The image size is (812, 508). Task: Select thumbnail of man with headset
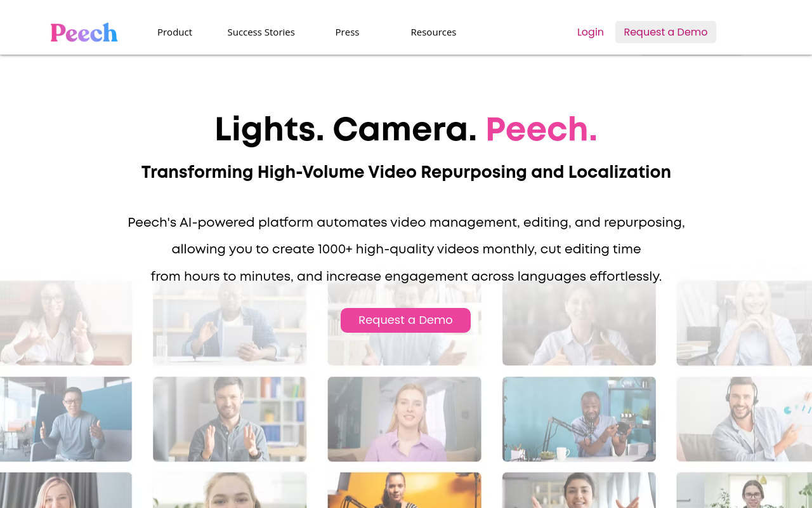(x=744, y=419)
